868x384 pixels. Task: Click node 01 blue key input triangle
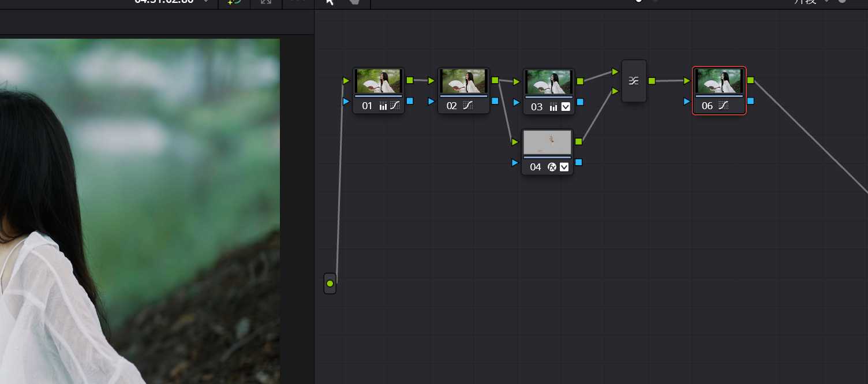pyautogui.click(x=346, y=102)
